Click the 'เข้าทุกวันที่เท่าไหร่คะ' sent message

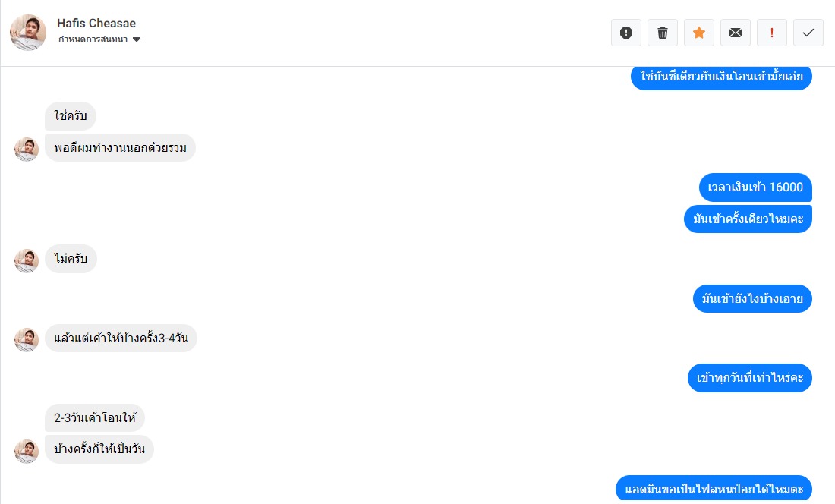coord(750,378)
